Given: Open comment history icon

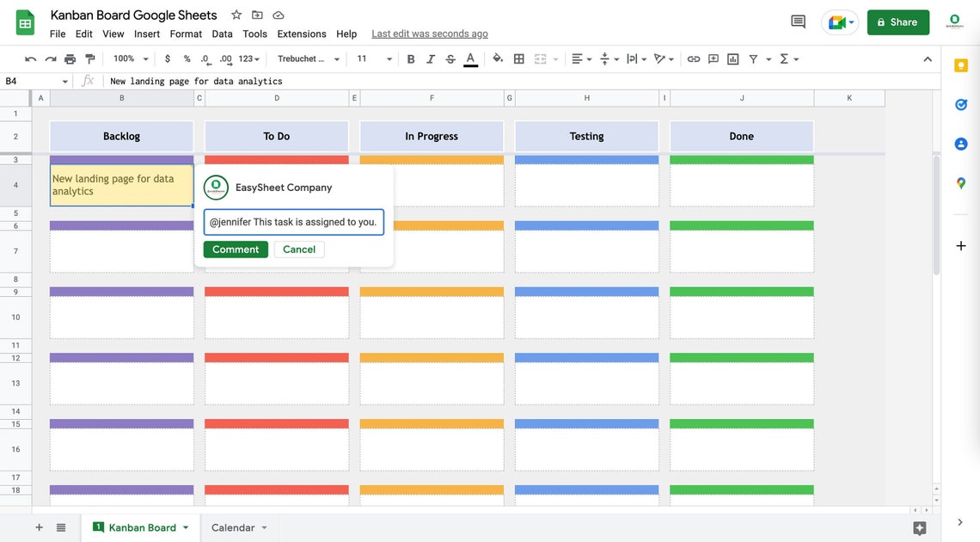Looking at the screenshot, I should [x=798, y=22].
